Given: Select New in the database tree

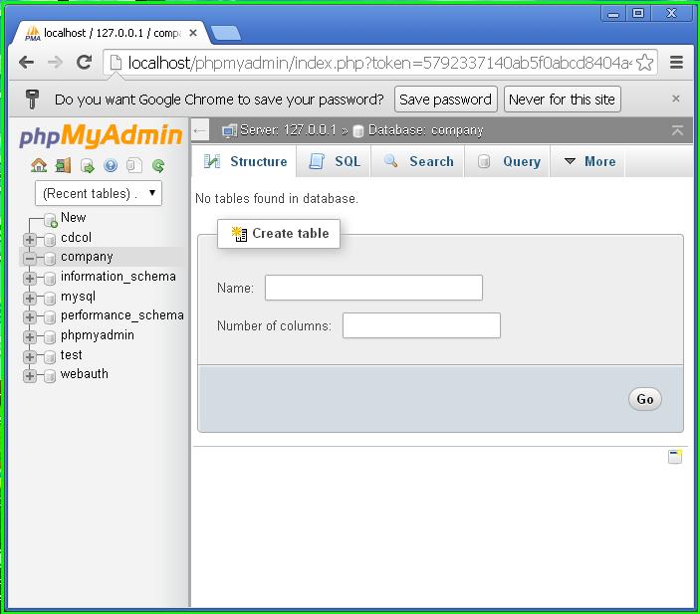Looking at the screenshot, I should [74, 217].
